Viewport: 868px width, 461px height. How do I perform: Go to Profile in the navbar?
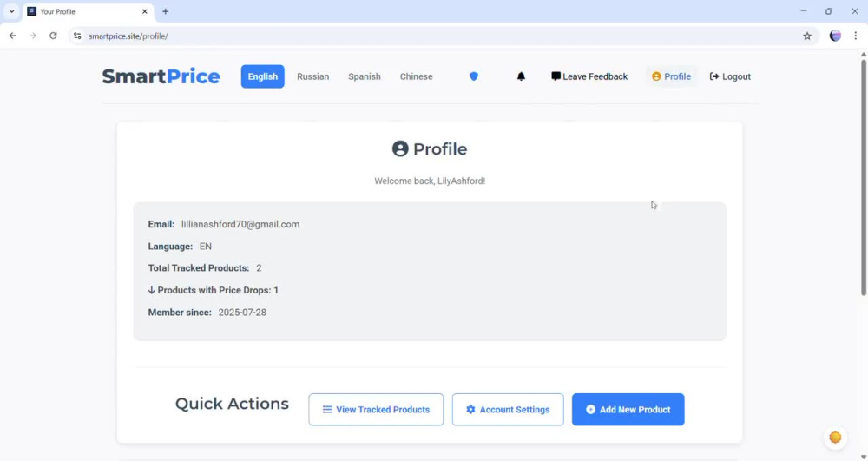coord(671,76)
